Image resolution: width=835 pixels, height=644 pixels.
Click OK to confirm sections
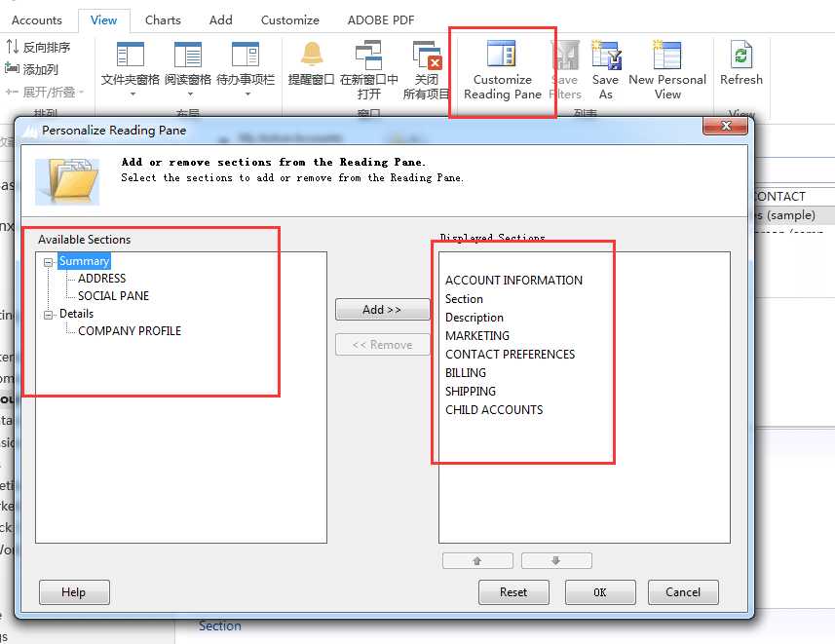(x=600, y=592)
